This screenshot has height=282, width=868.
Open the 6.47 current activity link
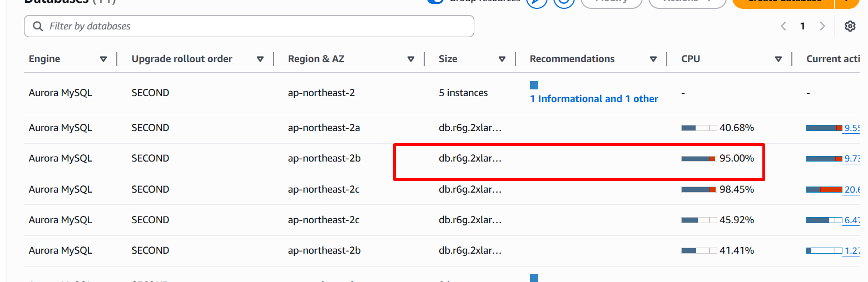[852, 220]
